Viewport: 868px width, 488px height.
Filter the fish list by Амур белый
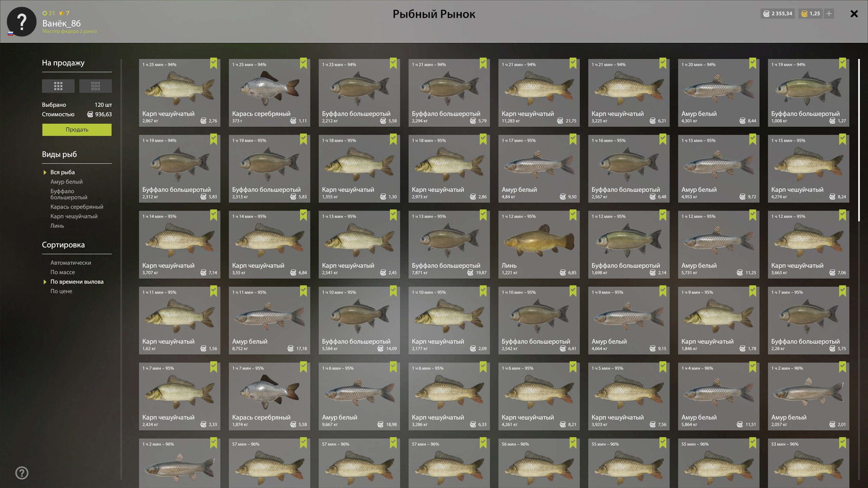pos(66,182)
